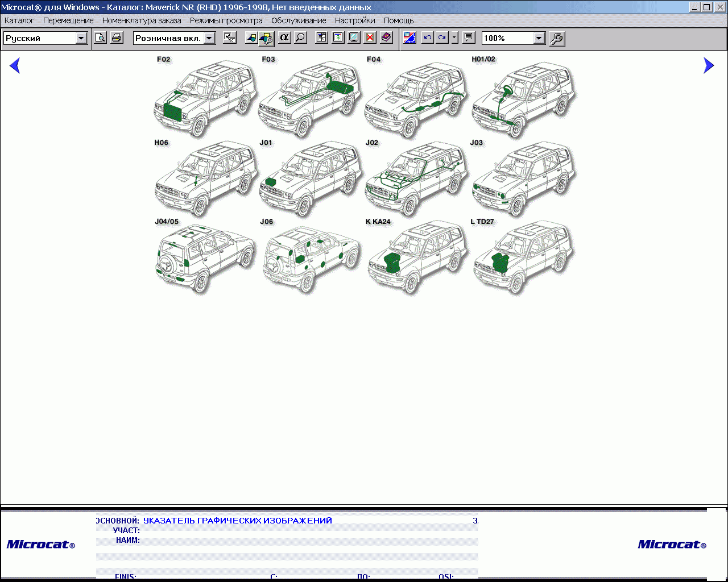Click the НАИМ field label
This screenshot has width=728, height=582.
[128, 540]
